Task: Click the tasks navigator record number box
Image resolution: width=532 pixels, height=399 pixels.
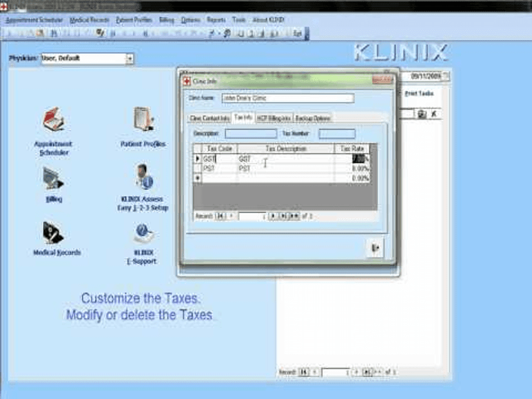Action: [x=336, y=372]
